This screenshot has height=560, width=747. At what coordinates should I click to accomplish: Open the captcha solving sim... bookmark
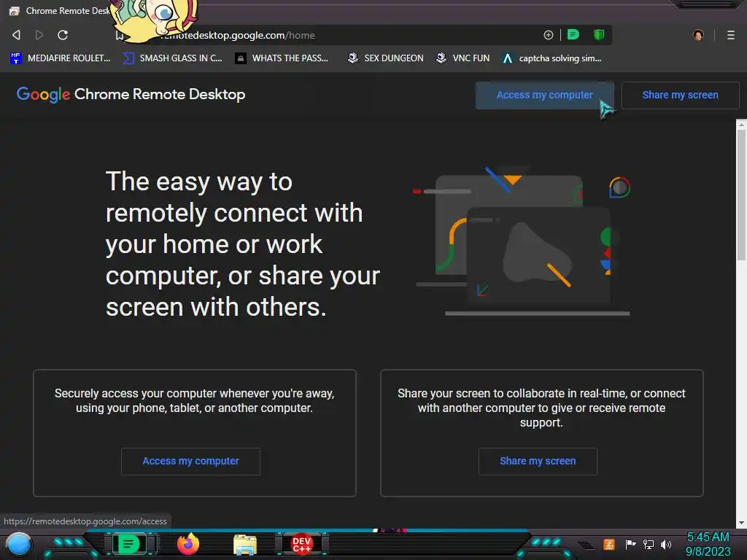[552, 58]
